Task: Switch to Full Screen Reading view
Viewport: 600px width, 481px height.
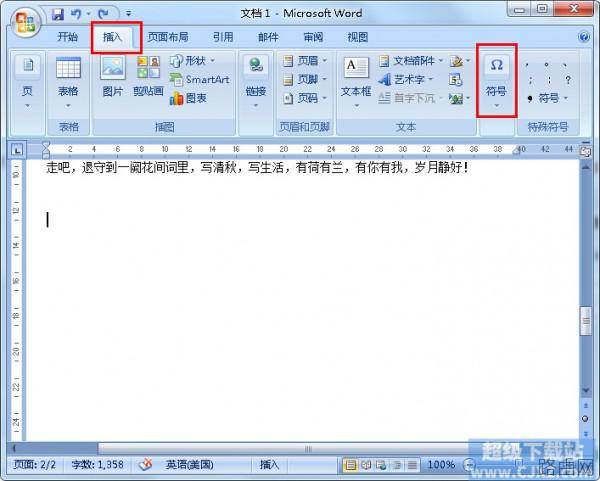Action: 366,465
